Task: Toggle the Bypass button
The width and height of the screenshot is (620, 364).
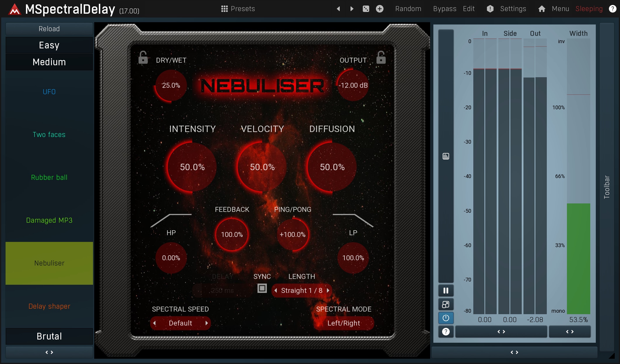Action: coord(444,9)
